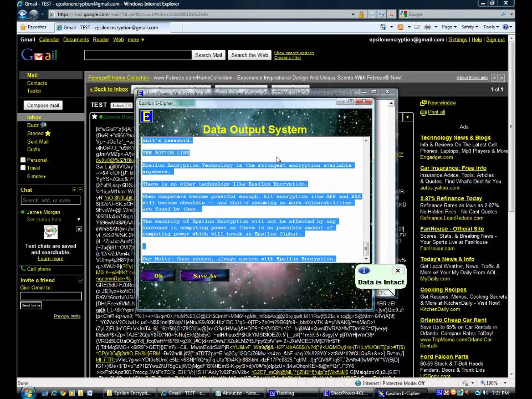Open the Favorites star button
The image size is (532, 399).
click(x=33, y=27)
